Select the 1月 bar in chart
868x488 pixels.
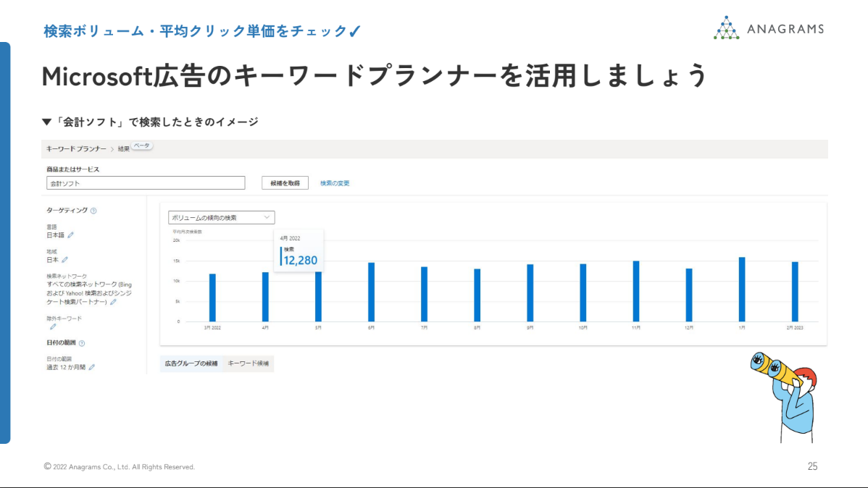[742, 290]
